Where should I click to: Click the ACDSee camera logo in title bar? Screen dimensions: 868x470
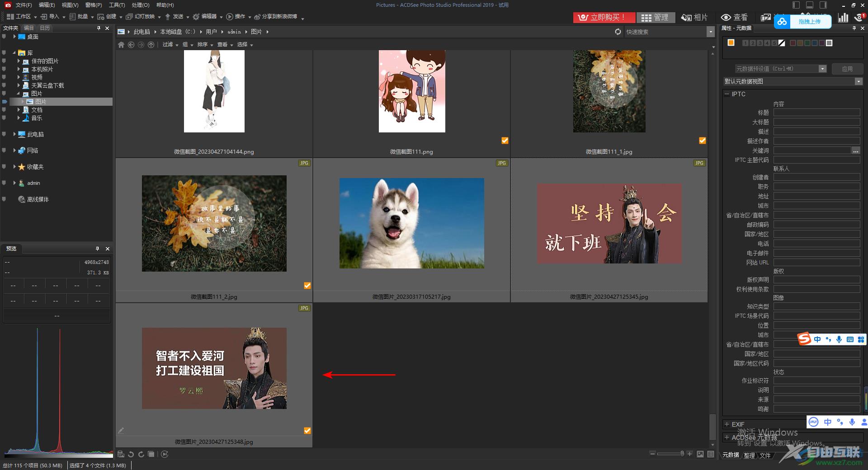(8, 5)
